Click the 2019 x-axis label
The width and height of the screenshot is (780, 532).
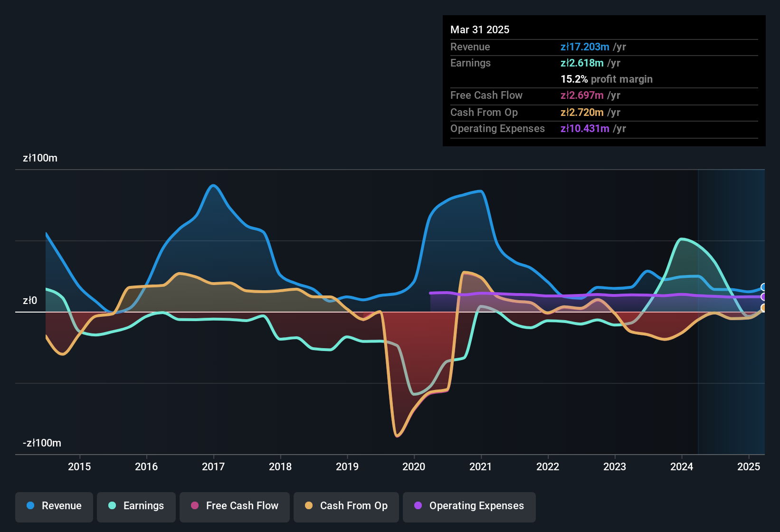(x=347, y=466)
